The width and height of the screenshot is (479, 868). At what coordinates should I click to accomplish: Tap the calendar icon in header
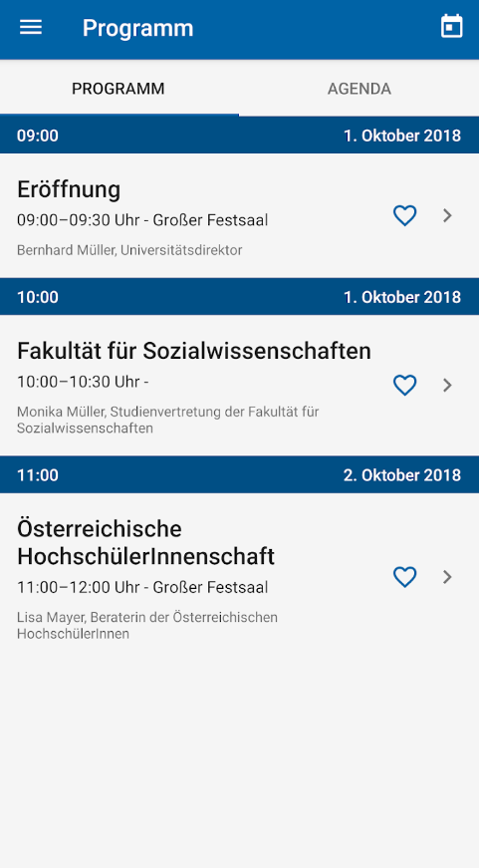click(x=451, y=27)
